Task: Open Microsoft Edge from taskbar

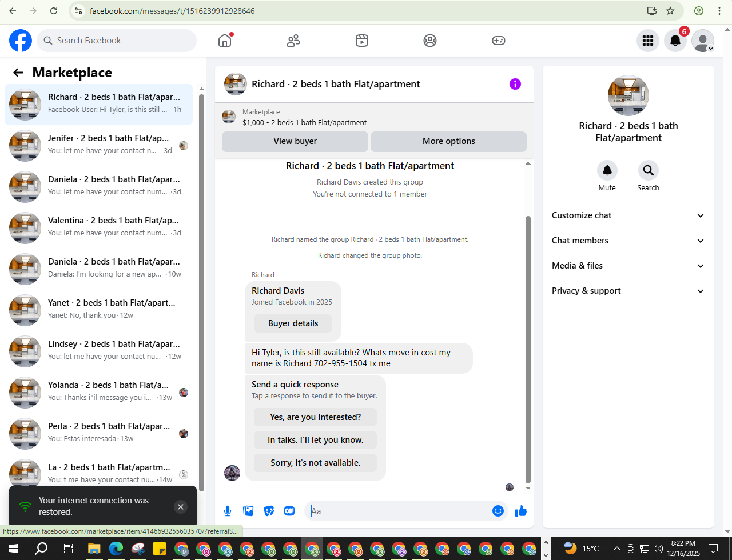Action: (116, 549)
